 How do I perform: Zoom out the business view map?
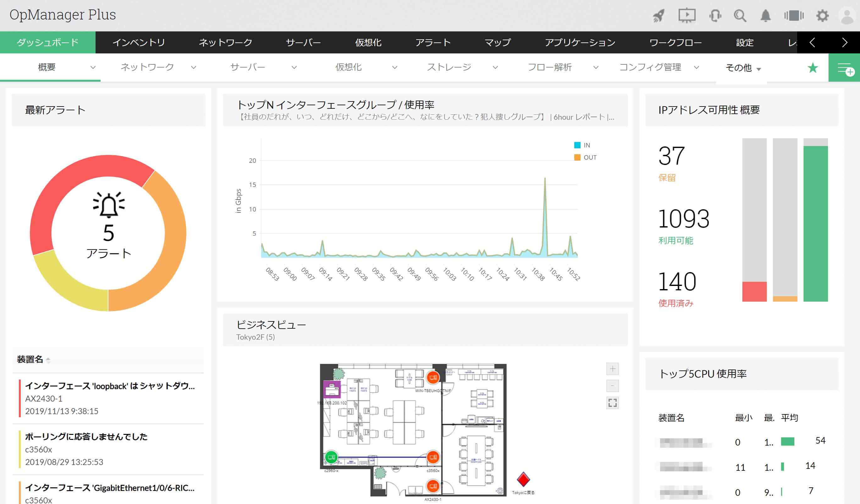613,386
